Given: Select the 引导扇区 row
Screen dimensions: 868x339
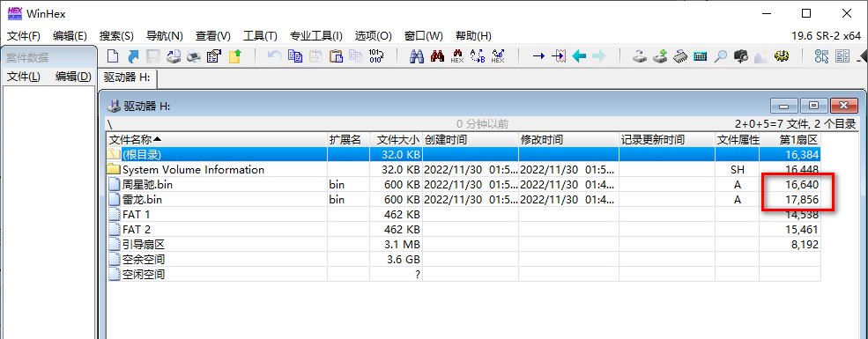Looking at the screenshot, I should pos(464,244).
